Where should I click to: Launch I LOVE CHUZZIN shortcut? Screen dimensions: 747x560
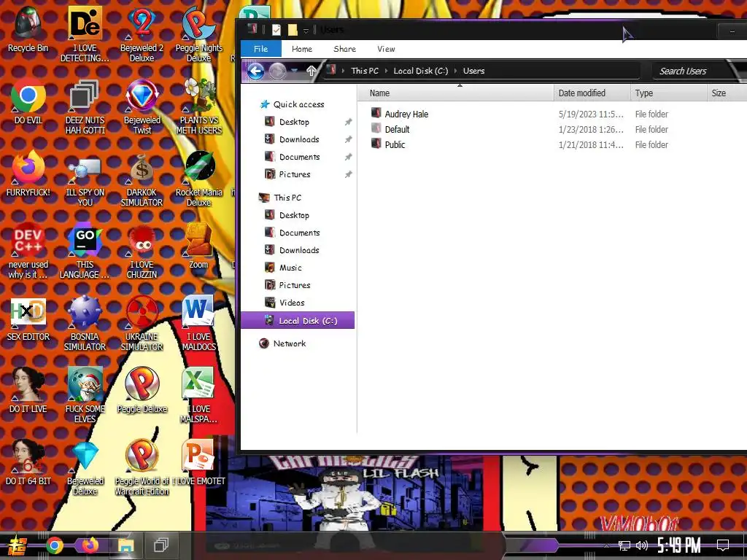point(142,251)
